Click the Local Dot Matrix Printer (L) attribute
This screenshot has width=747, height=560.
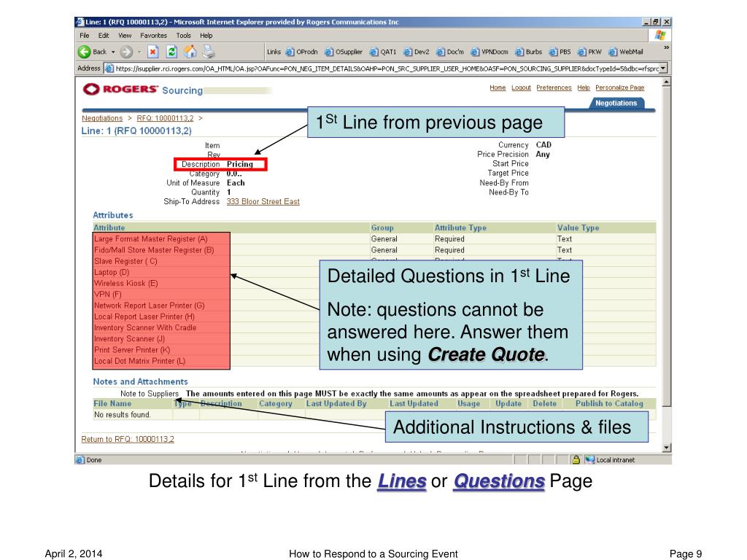(x=139, y=361)
